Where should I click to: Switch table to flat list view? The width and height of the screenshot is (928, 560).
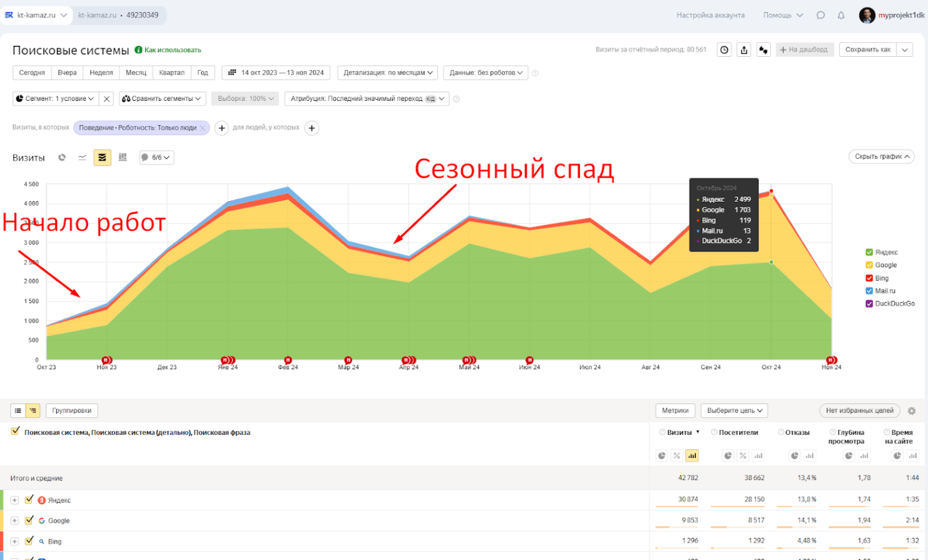[18, 411]
